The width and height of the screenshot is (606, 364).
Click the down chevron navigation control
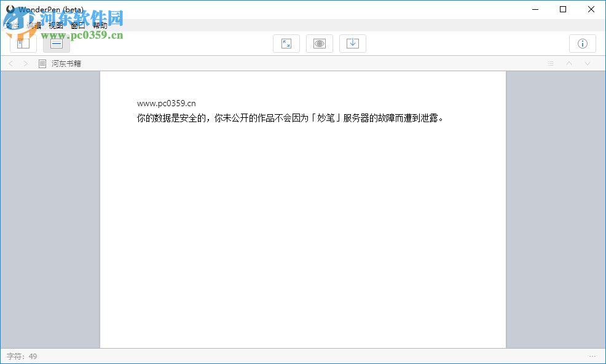(x=588, y=63)
